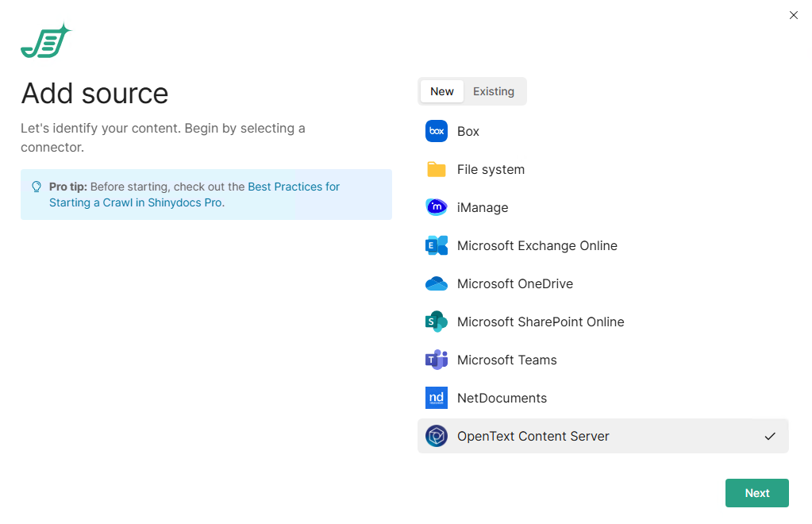Viewport: 812px width, 524px height.
Task: Click the Shinydocs logo
Action: point(46,41)
